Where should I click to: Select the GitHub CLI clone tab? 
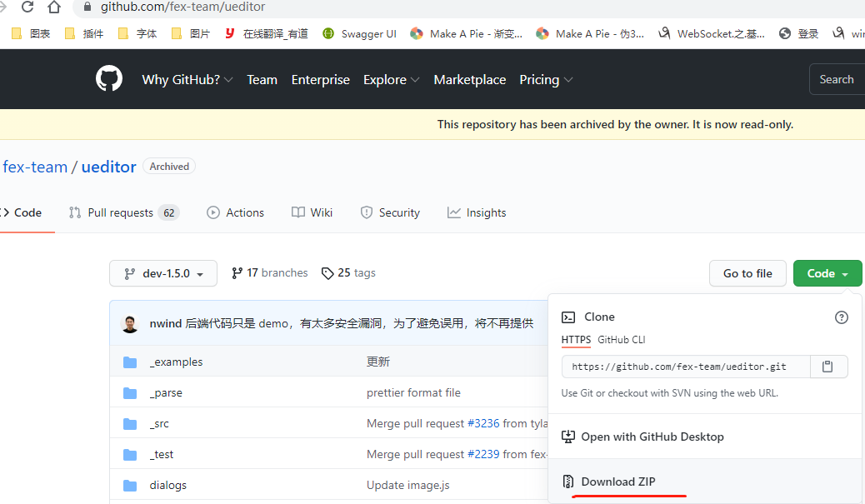[x=621, y=340]
